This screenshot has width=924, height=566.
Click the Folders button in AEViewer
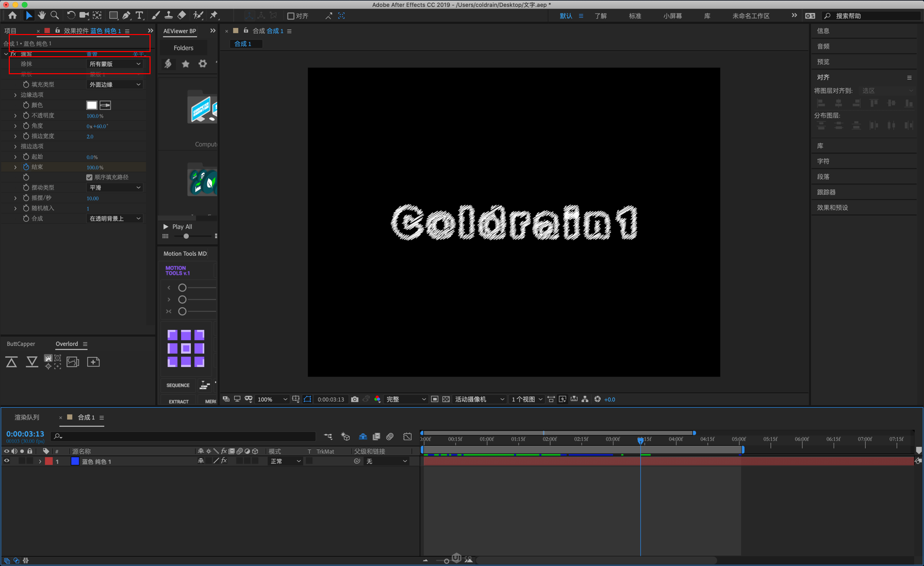point(184,48)
